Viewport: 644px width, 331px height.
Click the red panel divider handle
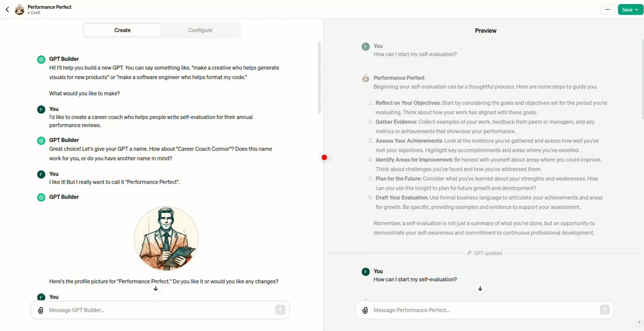(324, 158)
